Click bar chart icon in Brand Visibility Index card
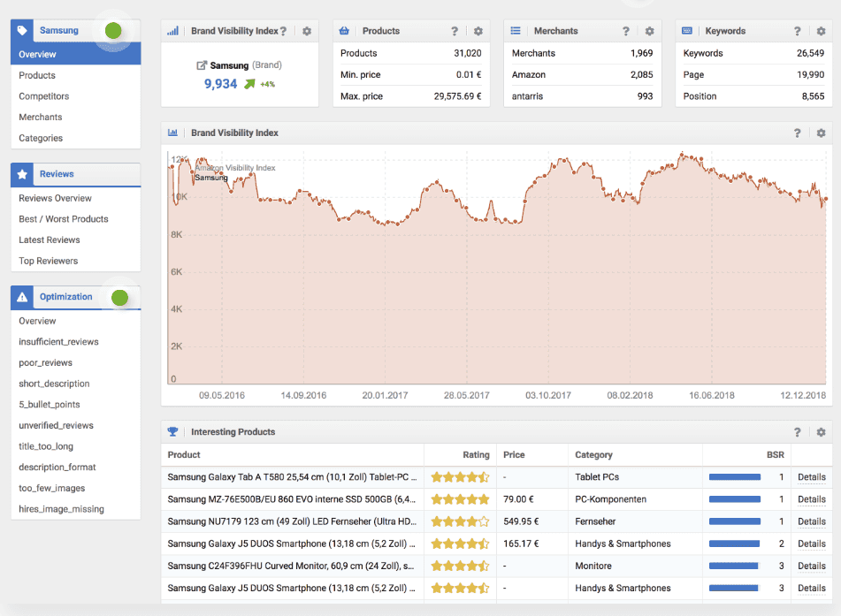The height and width of the screenshot is (616, 841). click(172, 31)
